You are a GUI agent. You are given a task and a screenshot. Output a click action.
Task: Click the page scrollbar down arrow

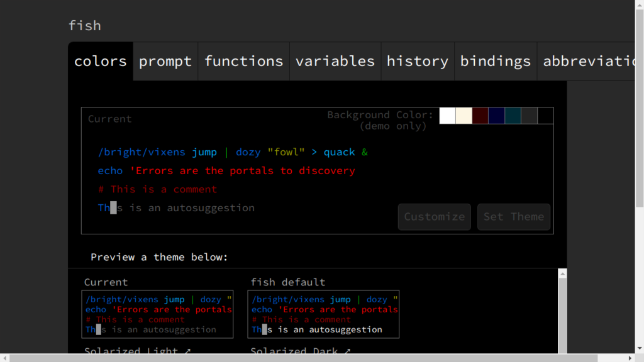[640, 348]
